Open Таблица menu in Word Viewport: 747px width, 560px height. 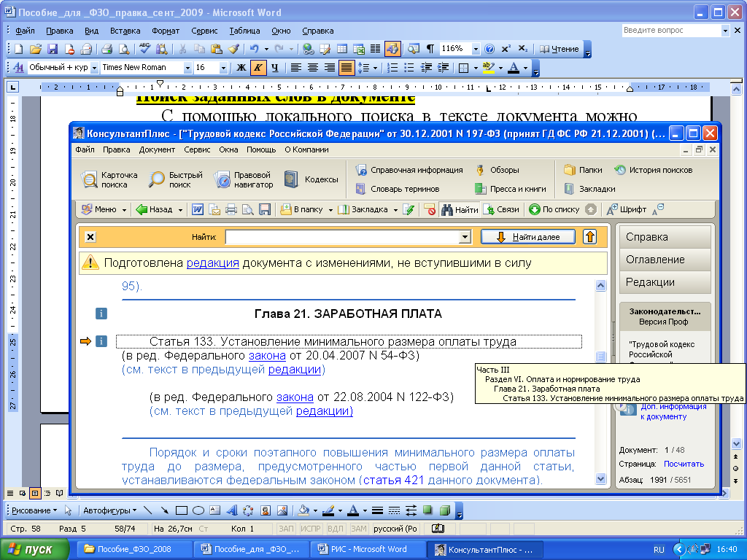coord(244,31)
